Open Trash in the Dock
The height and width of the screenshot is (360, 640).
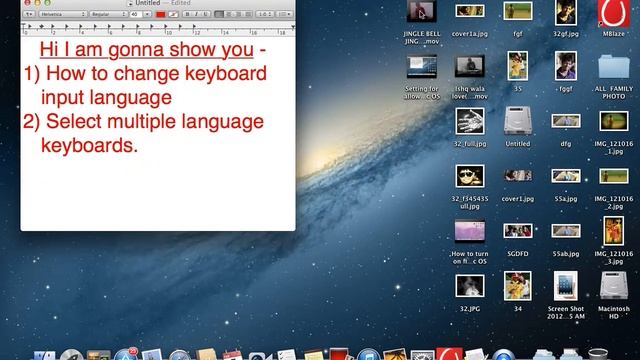[x=598, y=354]
